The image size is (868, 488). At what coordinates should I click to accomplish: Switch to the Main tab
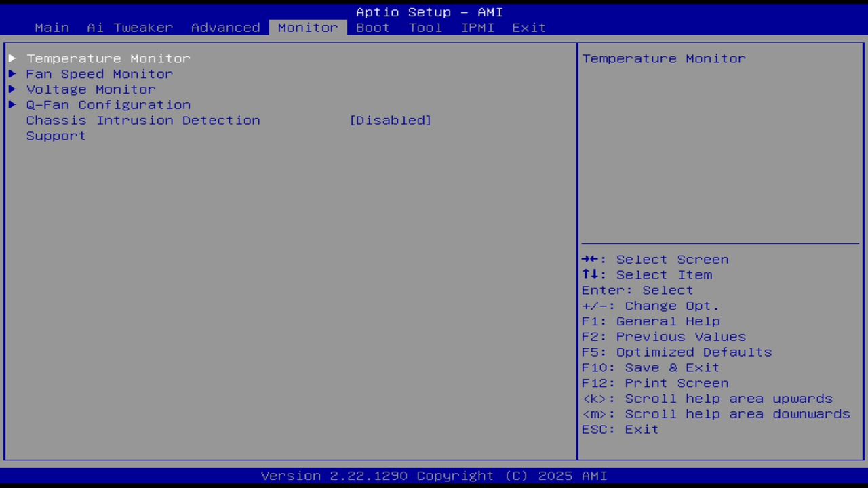tap(52, 27)
